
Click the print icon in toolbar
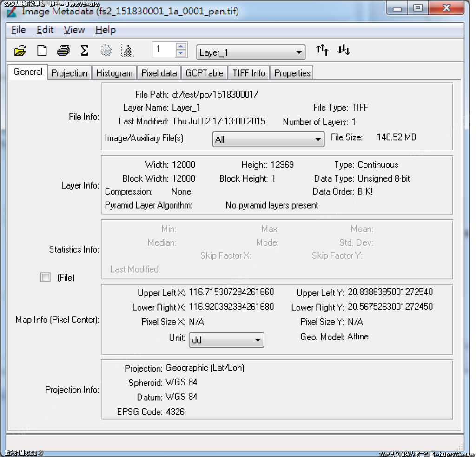(x=63, y=51)
